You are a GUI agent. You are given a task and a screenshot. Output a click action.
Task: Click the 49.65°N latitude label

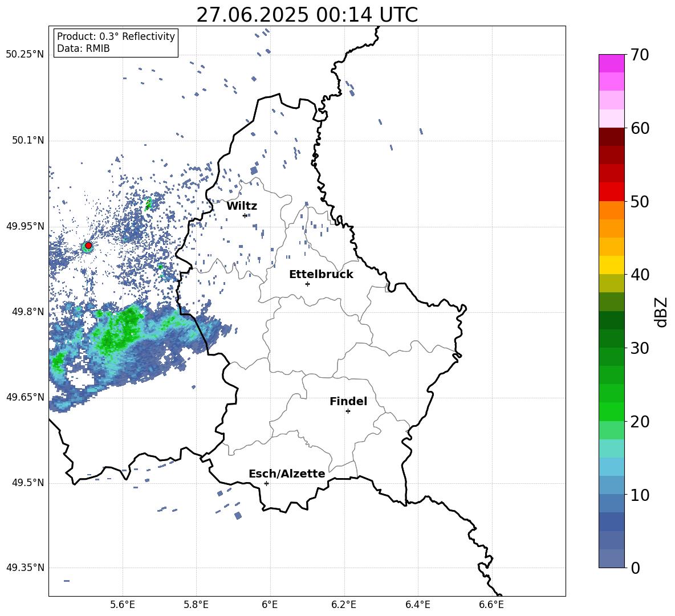pyautogui.click(x=25, y=397)
